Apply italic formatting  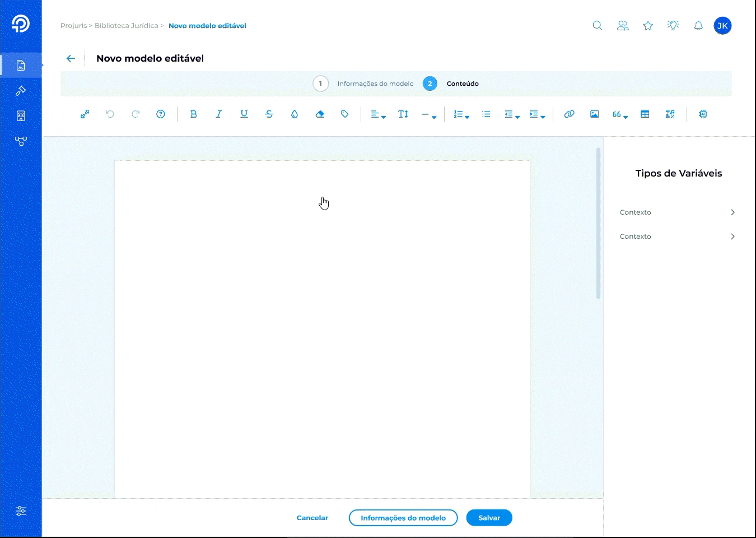click(x=219, y=114)
